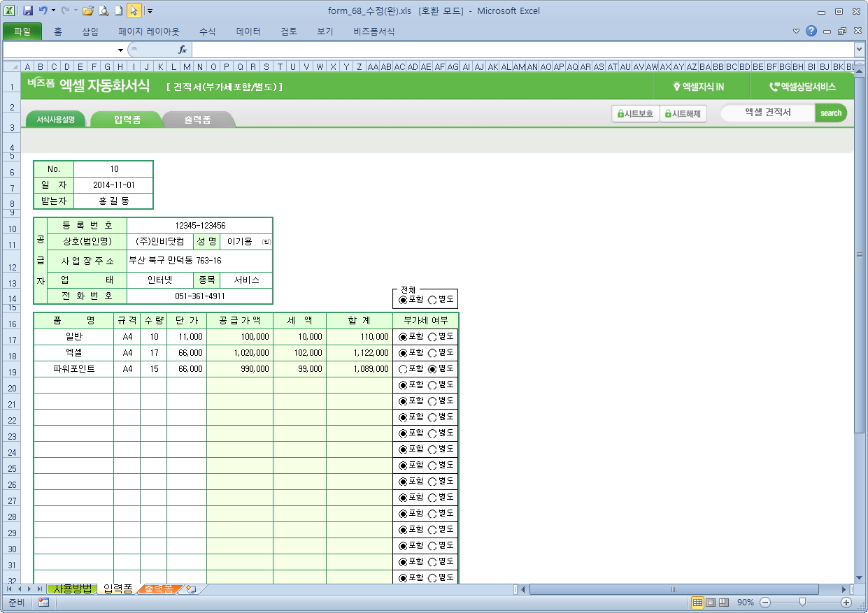Switch to the 출력폼 form tab
This screenshot has height=613, width=868.
point(197,120)
